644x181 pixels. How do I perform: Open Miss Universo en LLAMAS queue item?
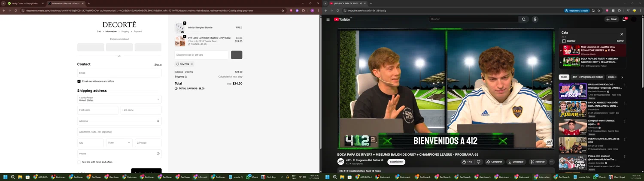tap(592, 51)
